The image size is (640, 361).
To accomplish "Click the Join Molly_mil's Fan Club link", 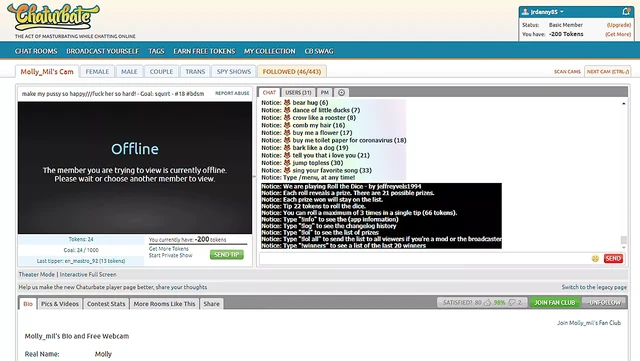I will (589, 323).
